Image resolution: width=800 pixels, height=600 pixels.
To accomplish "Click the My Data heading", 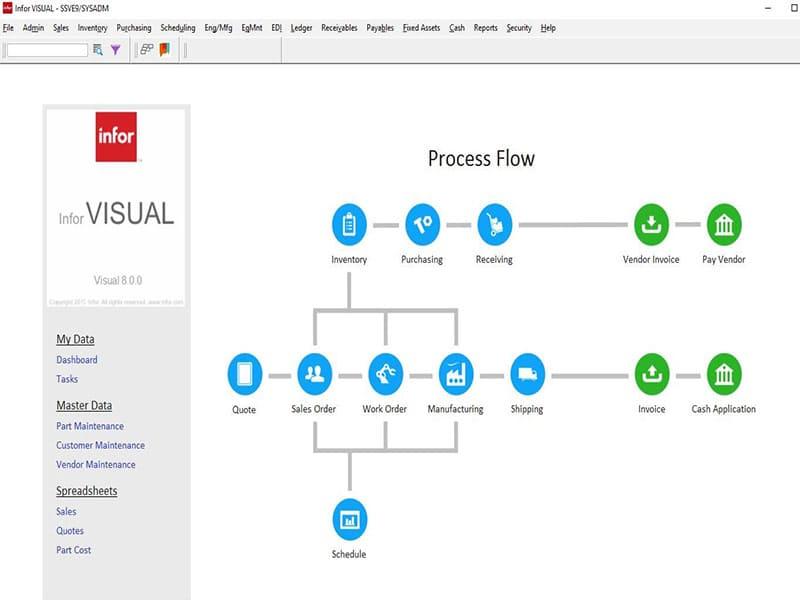I will click(75, 339).
